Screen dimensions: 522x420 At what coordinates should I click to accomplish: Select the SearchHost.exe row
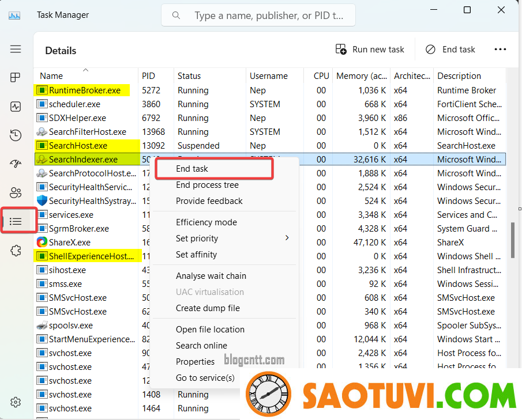point(270,146)
